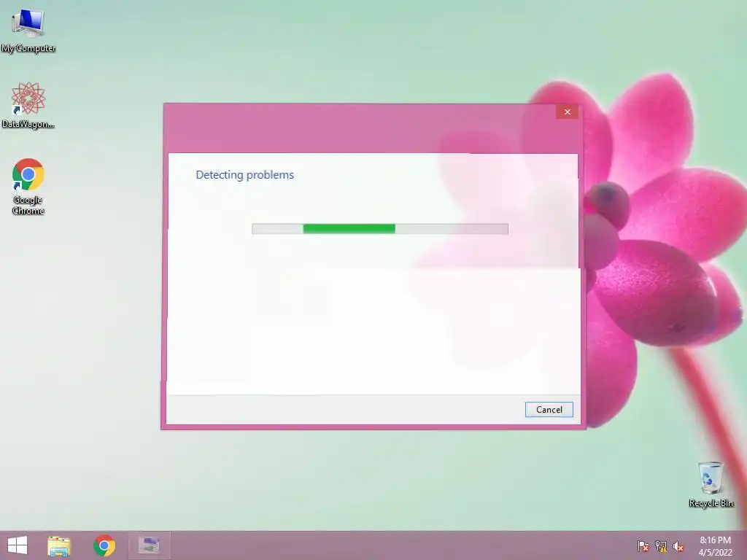This screenshot has width=747, height=560.
Task: Click the green detection progress bar
Action: (379, 228)
